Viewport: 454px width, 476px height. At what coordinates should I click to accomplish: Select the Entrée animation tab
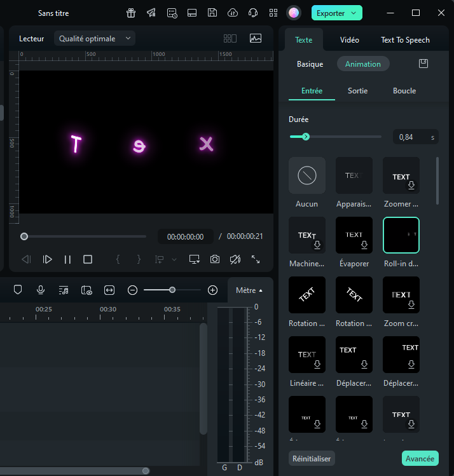click(312, 91)
